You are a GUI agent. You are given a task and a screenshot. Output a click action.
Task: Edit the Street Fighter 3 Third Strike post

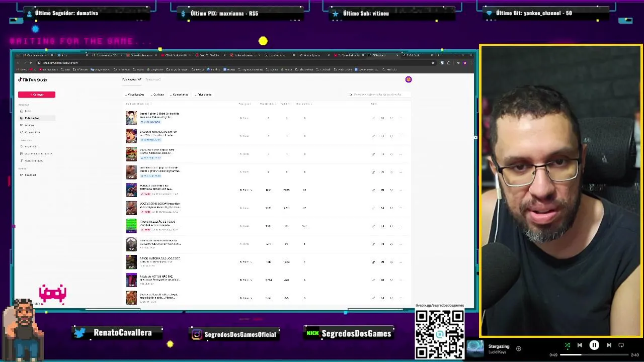pos(373,118)
